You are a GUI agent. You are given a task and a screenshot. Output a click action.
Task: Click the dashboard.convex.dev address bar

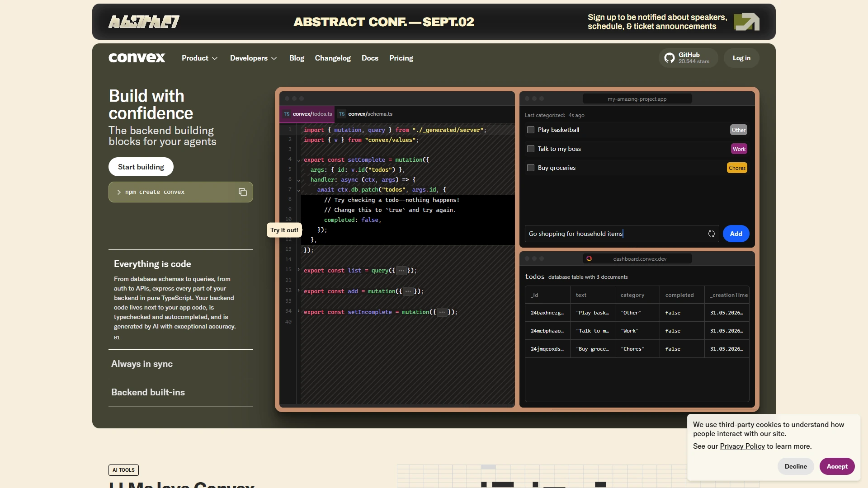637,258
